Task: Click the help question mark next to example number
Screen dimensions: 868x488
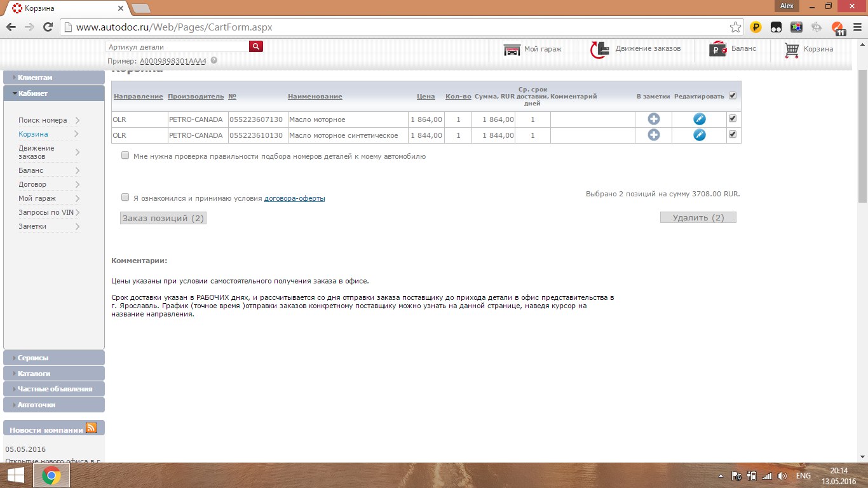Action: point(214,60)
